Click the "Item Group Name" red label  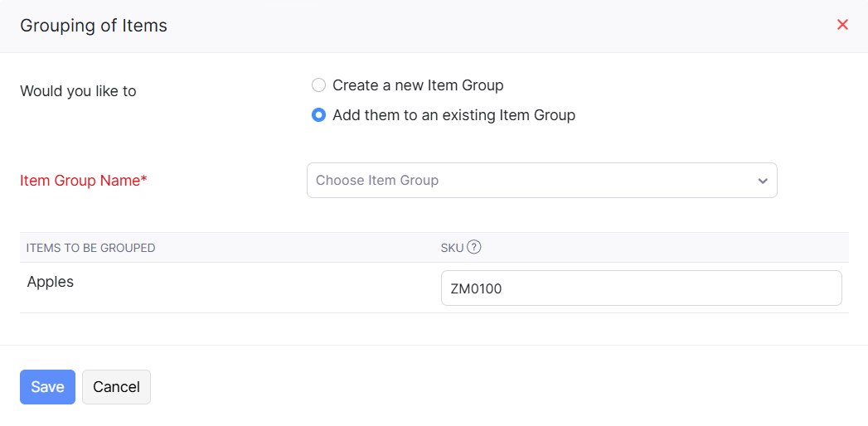(x=80, y=181)
